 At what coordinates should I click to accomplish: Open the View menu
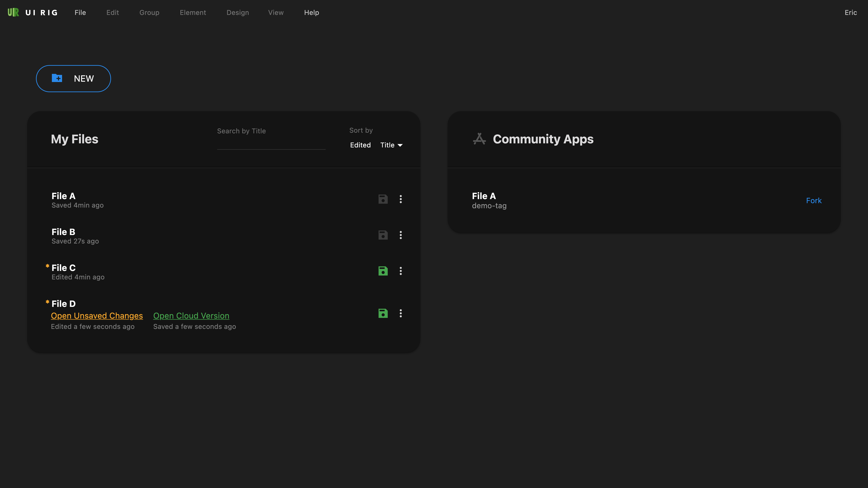click(276, 13)
